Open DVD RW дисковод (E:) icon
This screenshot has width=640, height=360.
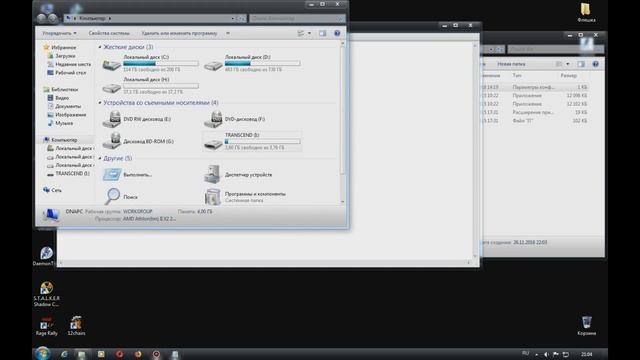click(x=111, y=119)
